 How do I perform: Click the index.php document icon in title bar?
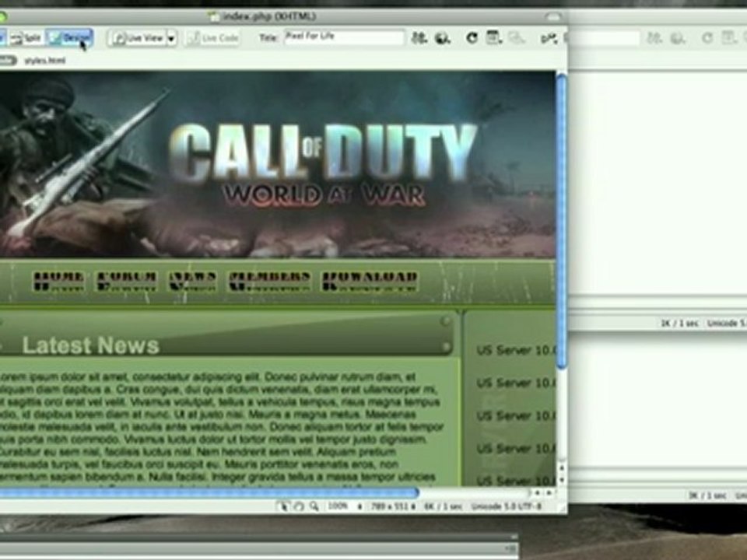pos(215,16)
